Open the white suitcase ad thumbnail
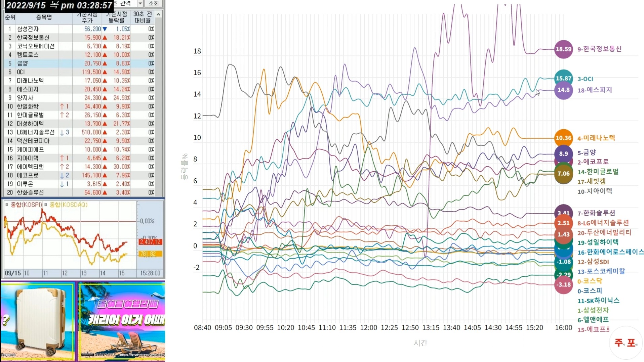 tap(37, 322)
